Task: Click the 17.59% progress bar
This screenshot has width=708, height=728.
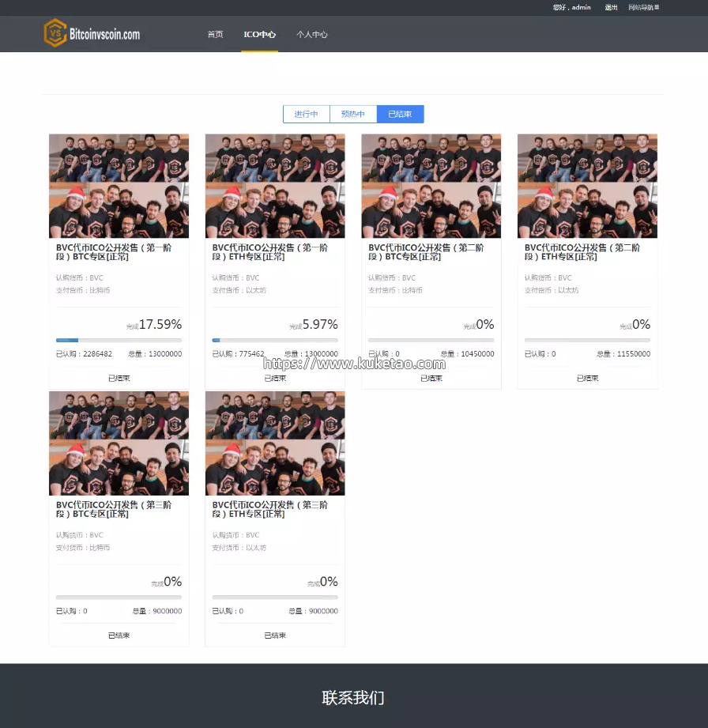Action: 119,341
